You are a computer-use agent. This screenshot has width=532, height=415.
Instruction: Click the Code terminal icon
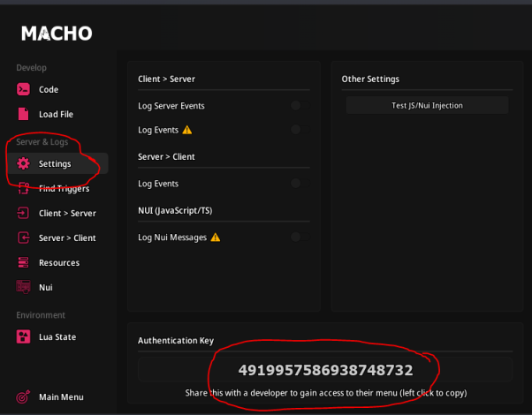(x=23, y=89)
